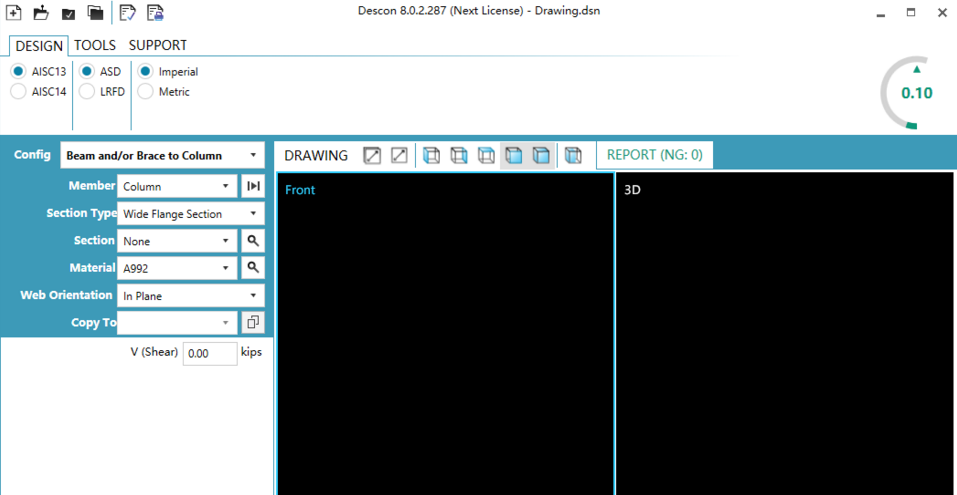Image resolution: width=957 pixels, height=495 pixels.
Task: Create a new file with the plus-page icon
Action: point(13,12)
